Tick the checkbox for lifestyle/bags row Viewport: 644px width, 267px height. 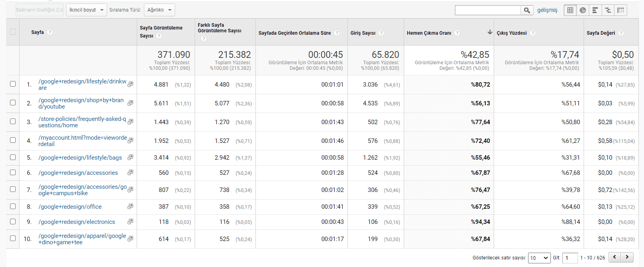pyautogui.click(x=13, y=157)
